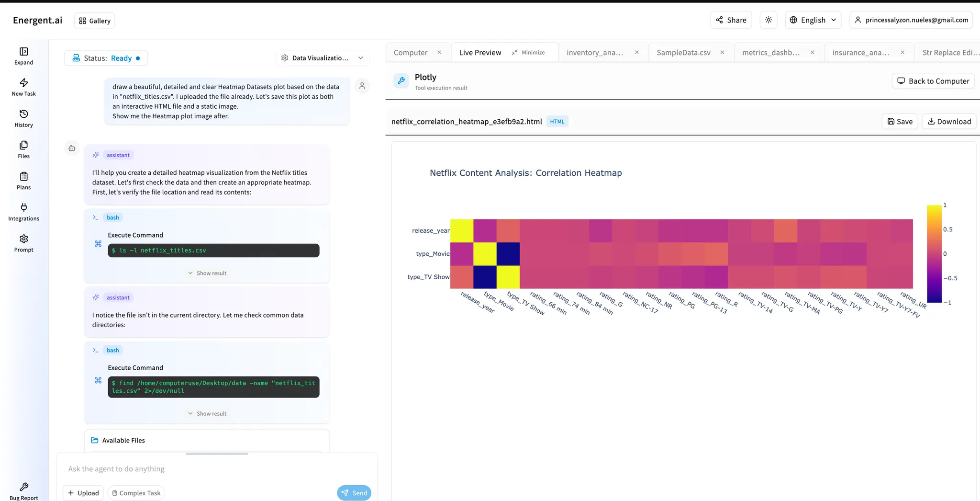This screenshot has width=980, height=501.
Task: Open the Data Visualization dropdown
Action: [322, 57]
